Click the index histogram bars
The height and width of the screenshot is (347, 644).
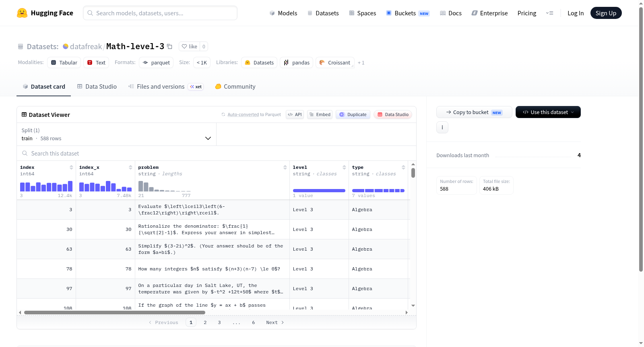[x=46, y=186]
